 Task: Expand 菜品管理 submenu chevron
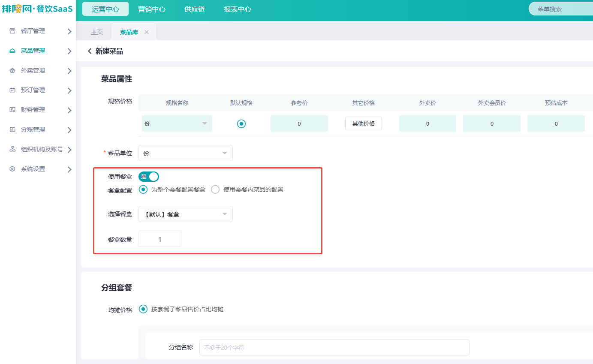coord(69,51)
